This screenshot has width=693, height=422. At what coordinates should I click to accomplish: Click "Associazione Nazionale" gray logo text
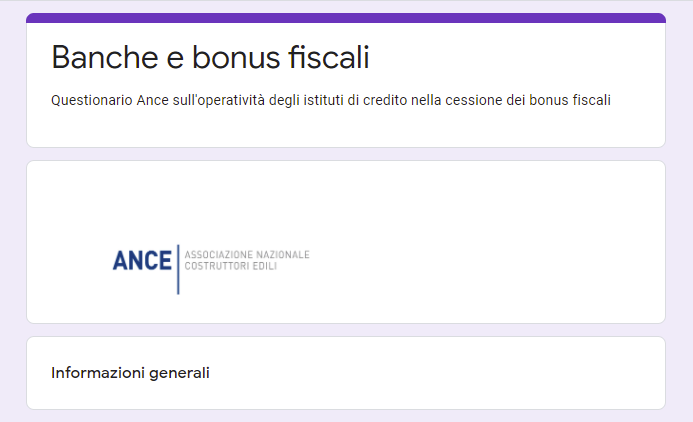coord(247,255)
